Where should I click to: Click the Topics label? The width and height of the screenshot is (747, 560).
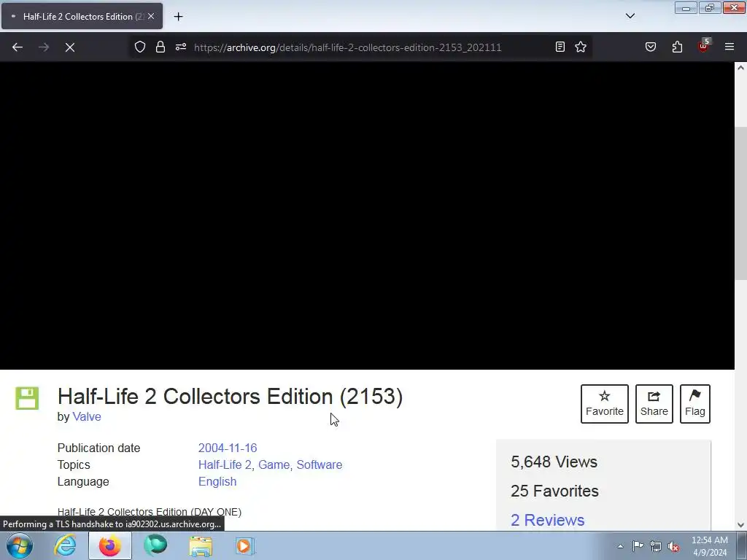click(x=74, y=464)
